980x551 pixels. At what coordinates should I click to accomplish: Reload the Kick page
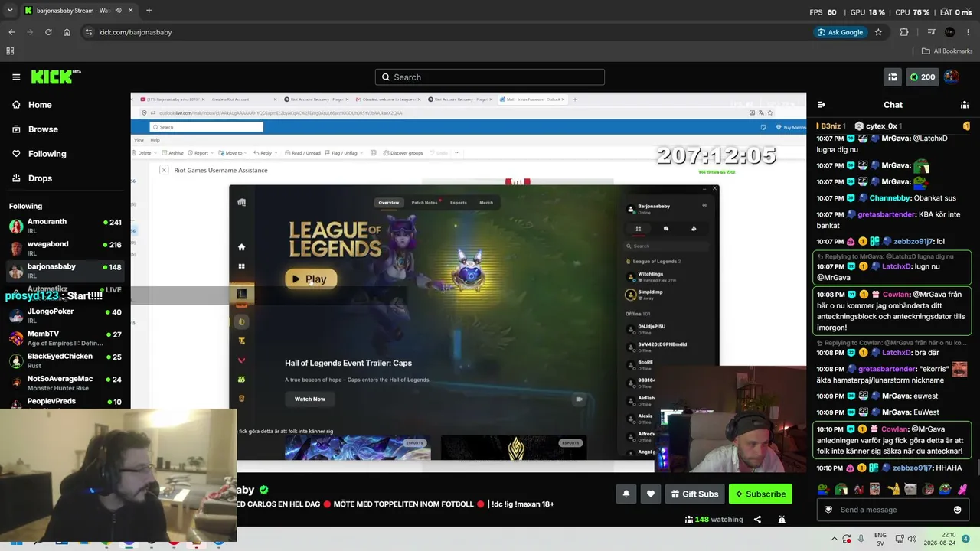pyautogui.click(x=48, y=32)
